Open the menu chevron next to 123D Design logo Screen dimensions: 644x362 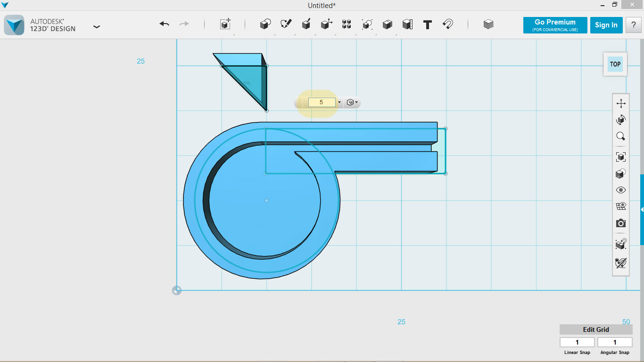[97, 27]
